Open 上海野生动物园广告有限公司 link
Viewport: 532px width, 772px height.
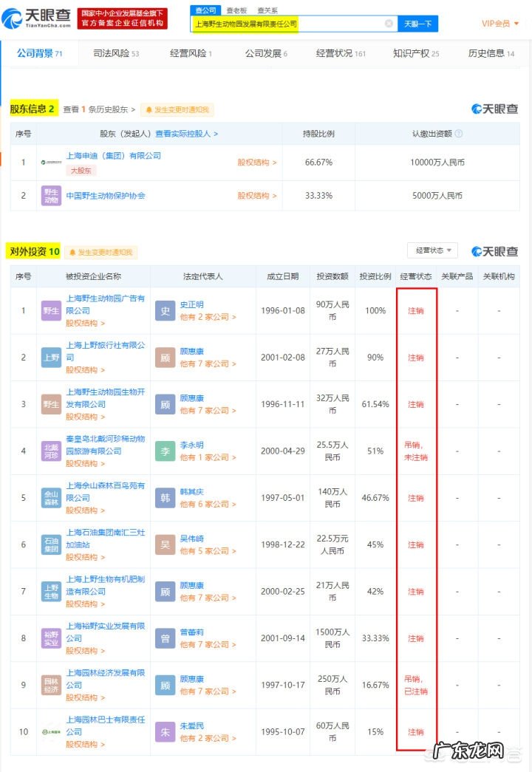pyautogui.click(x=106, y=304)
